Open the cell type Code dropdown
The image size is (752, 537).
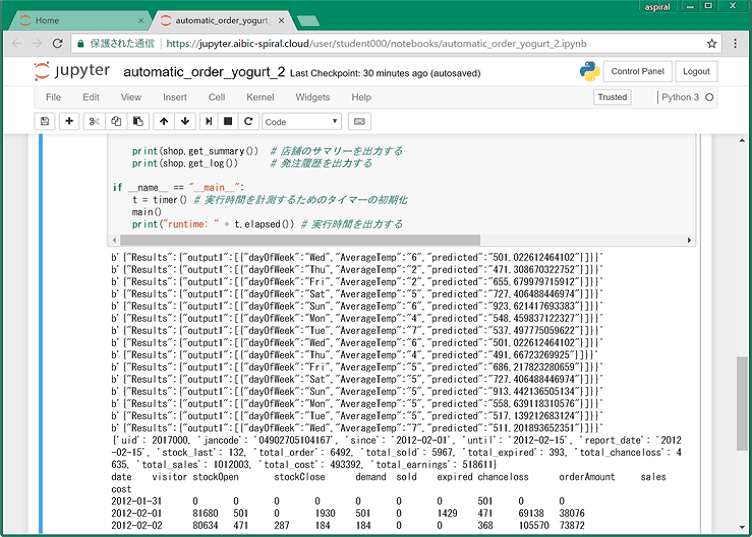click(301, 121)
